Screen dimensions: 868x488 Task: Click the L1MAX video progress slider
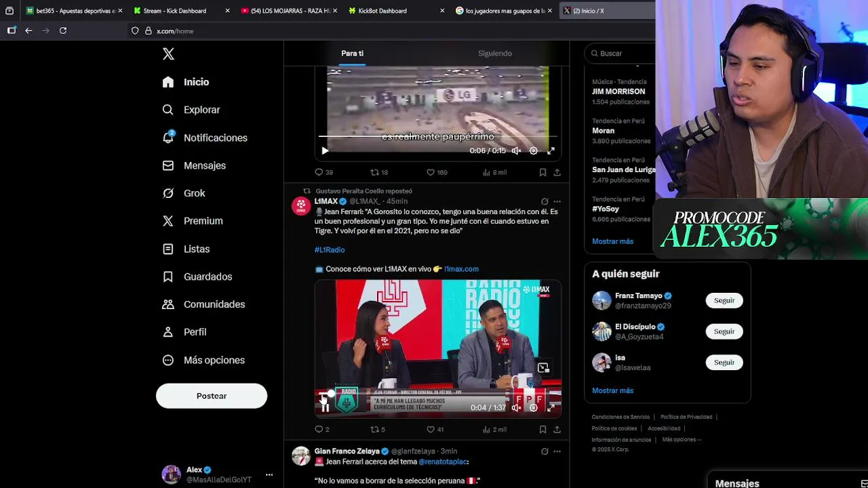click(x=438, y=392)
